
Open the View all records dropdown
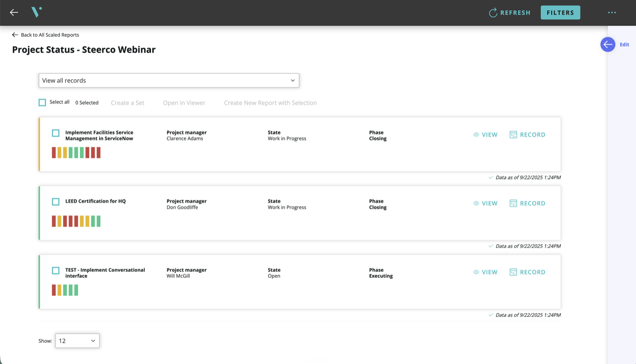click(169, 80)
